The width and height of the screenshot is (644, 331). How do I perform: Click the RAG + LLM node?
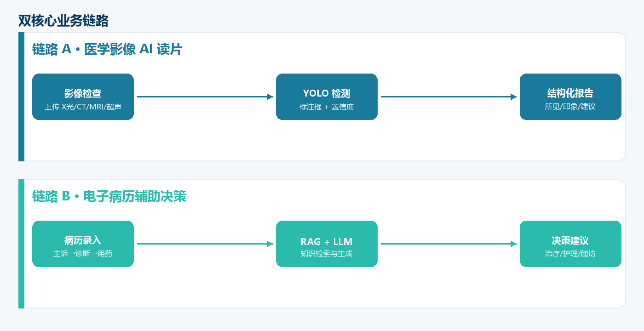(327, 244)
